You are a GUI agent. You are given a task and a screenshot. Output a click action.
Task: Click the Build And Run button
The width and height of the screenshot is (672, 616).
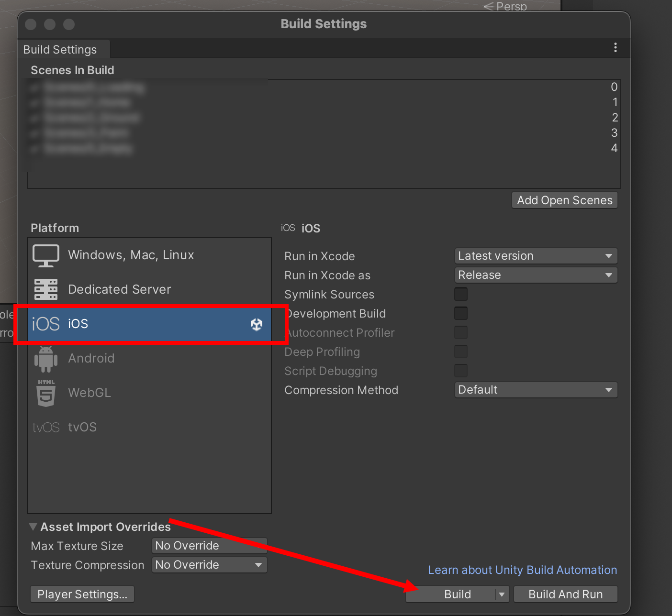pyautogui.click(x=566, y=594)
